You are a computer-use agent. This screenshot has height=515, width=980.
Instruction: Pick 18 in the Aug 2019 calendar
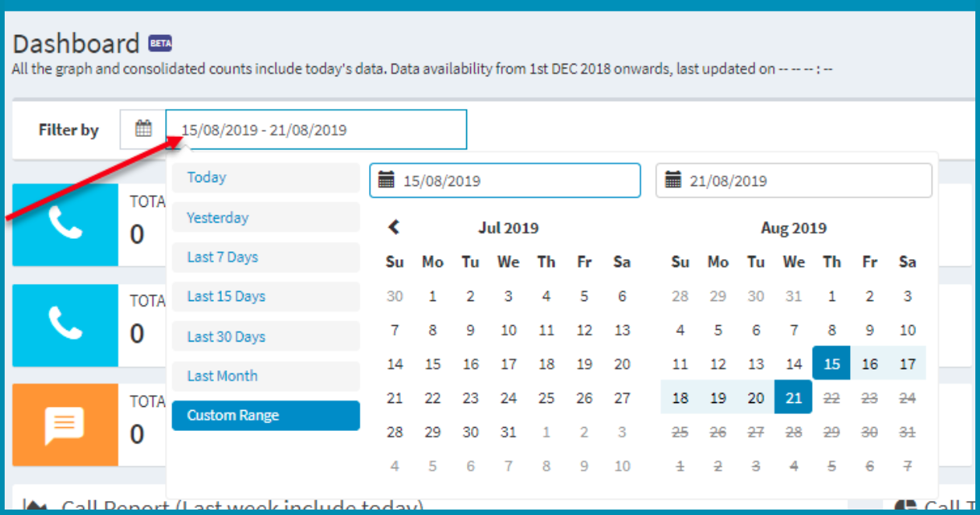[680, 398]
